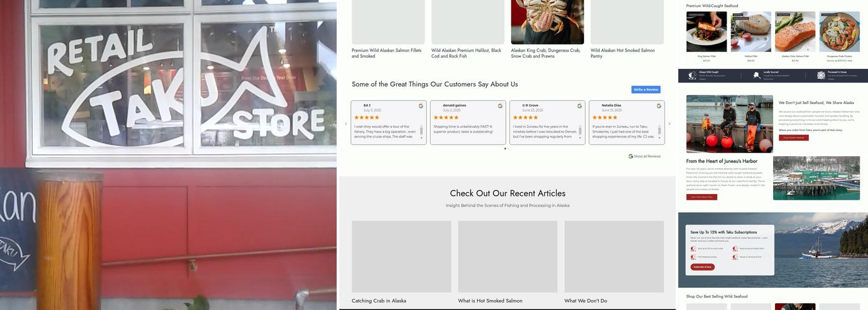The image size is (868, 310).
Task: Click the Locally Sourced Alaska map icon
Action: [756, 76]
